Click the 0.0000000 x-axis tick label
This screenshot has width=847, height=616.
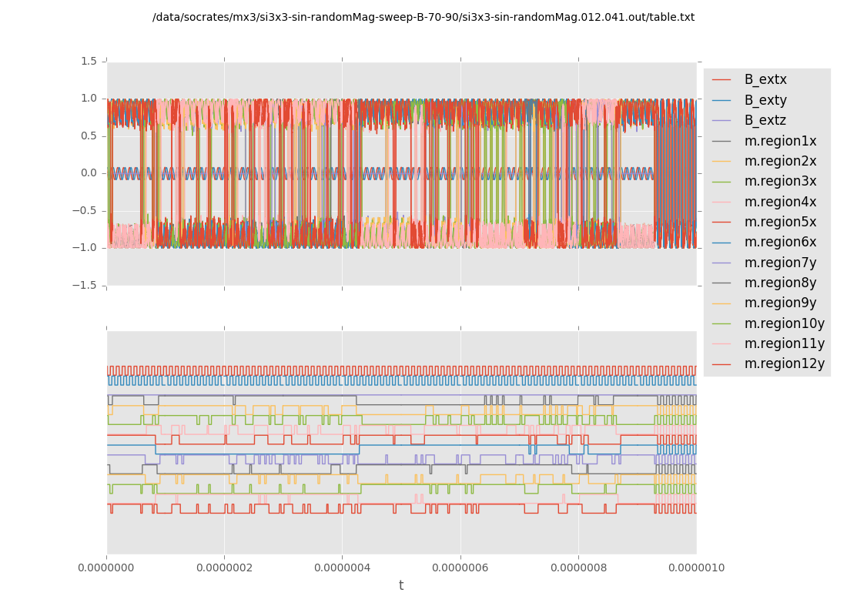(106, 567)
